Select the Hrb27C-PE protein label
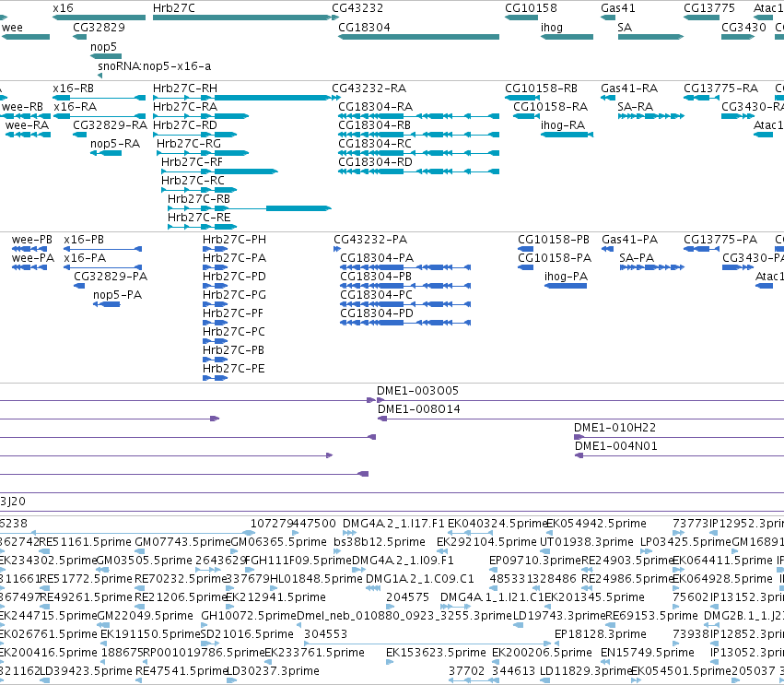The height and width of the screenshot is (685, 784). click(233, 369)
